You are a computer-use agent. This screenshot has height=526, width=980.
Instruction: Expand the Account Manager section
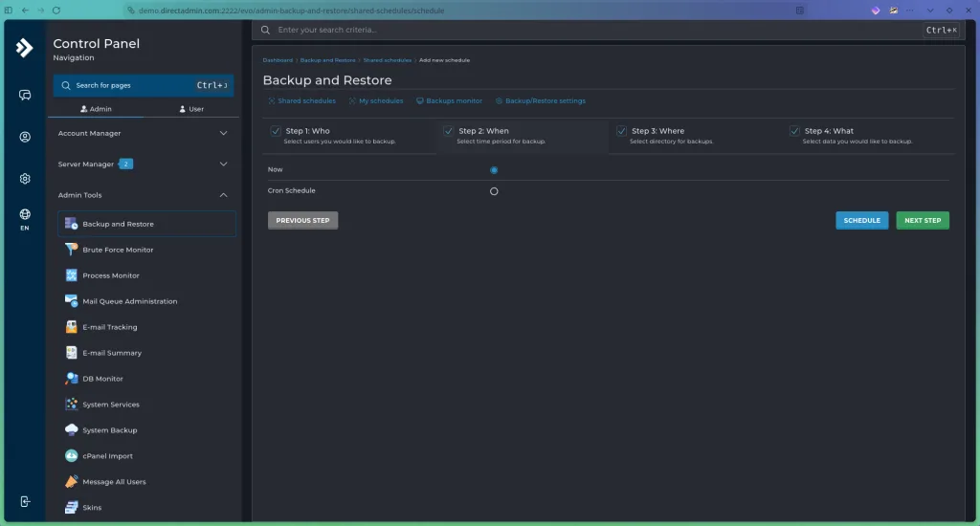click(144, 133)
